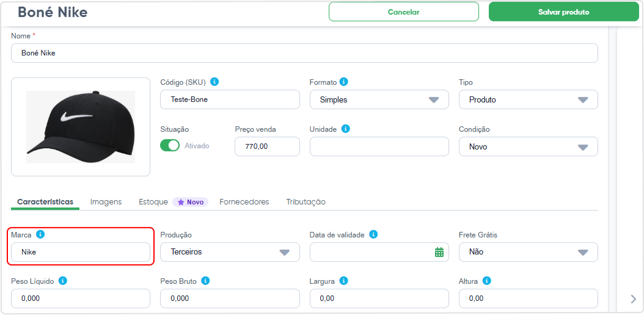The image size is (644, 315).
Task: Switch to the Imagens tab
Action: coord(106,202)
